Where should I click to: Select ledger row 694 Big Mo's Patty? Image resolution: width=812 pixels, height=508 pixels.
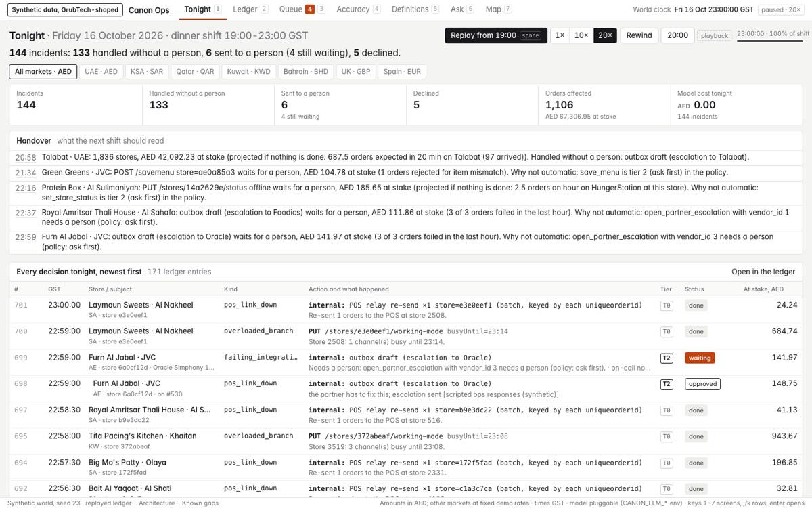(x=406, y=467)
